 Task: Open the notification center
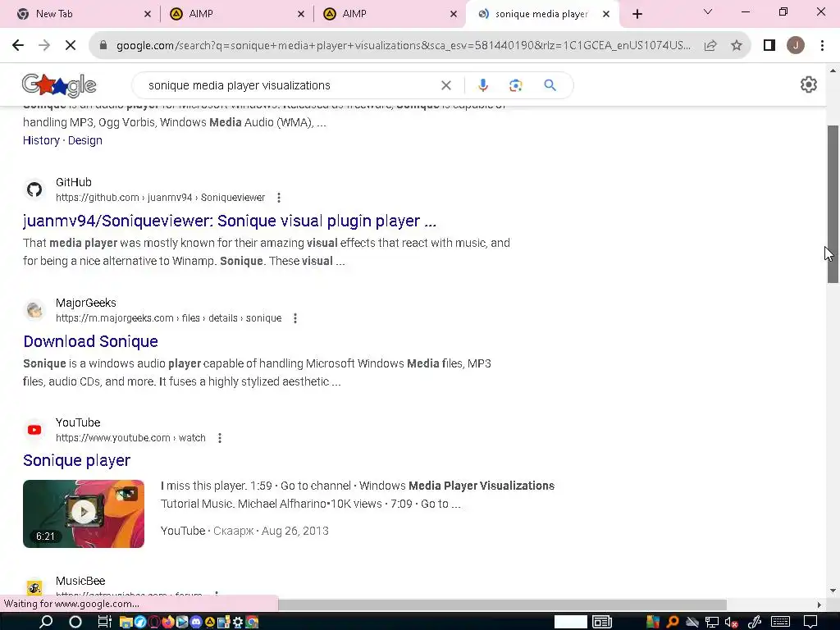(810, 622)
